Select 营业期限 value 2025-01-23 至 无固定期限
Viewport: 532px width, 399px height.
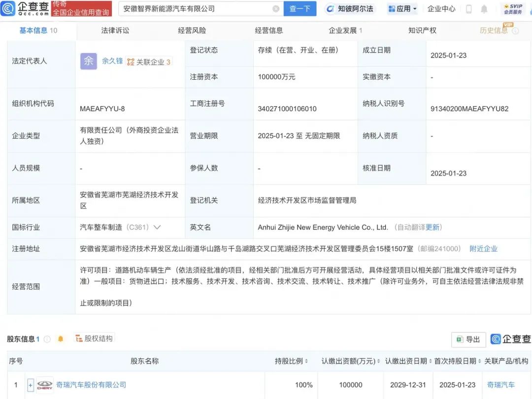(299, 136)
